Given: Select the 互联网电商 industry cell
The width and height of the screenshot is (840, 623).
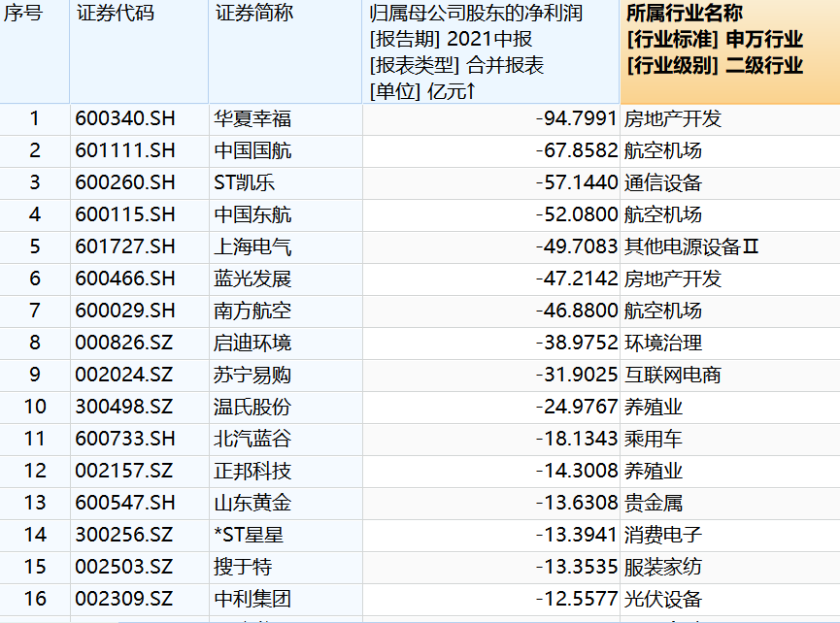Looking at the screenshot, I should [673, 376].
